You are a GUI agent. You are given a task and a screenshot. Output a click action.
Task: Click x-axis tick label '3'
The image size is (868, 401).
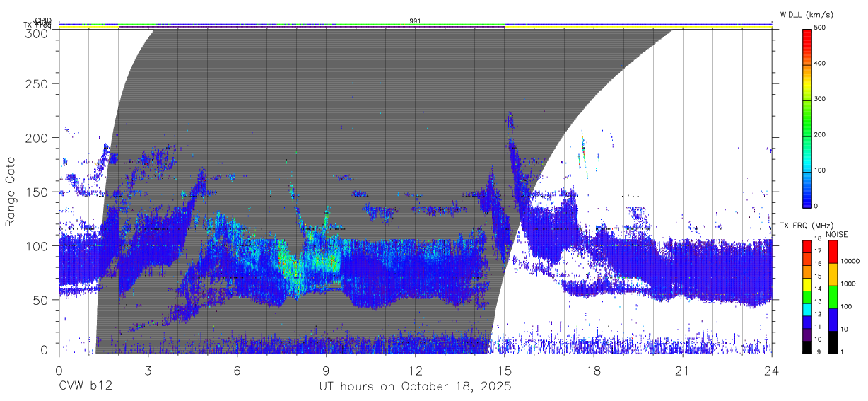click(x=148, y=371)
